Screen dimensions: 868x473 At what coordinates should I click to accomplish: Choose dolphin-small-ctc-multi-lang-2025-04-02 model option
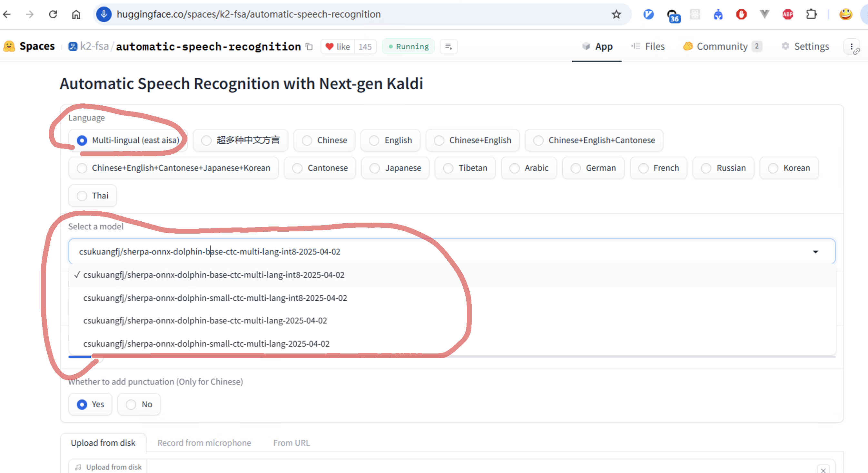(x=452, y=343)
